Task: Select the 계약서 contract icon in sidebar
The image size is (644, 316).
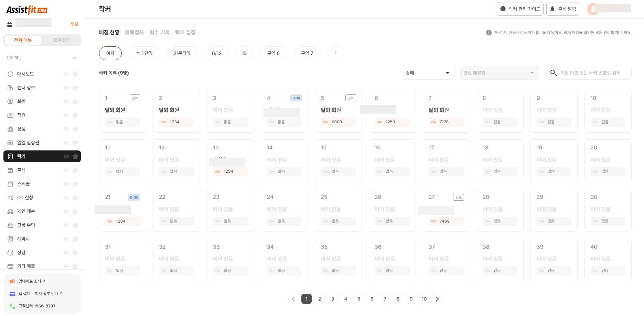Action: coord(10,239)
